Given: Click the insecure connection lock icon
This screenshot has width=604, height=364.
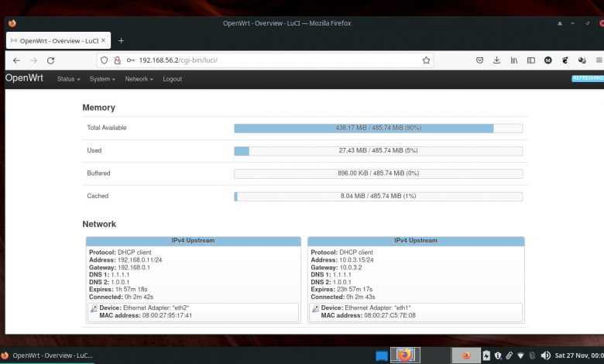Looking at the screenshot, I should click(117, 60).
